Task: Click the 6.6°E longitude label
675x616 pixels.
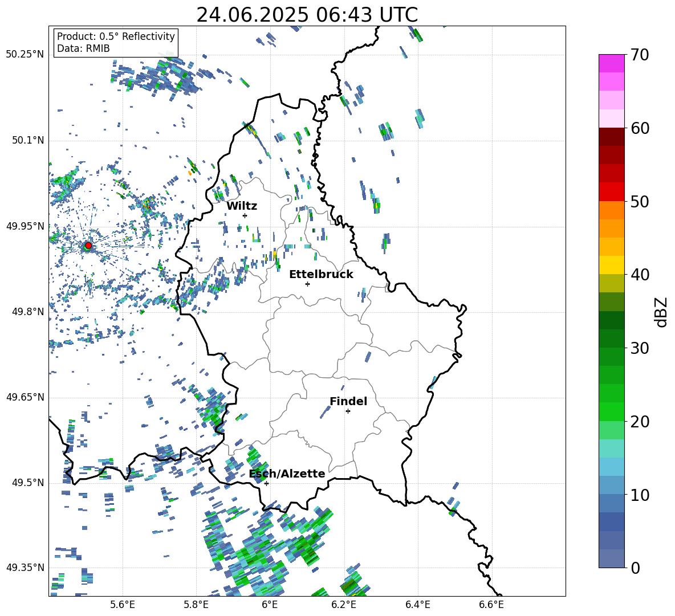Action: click(x=491, y=605)
